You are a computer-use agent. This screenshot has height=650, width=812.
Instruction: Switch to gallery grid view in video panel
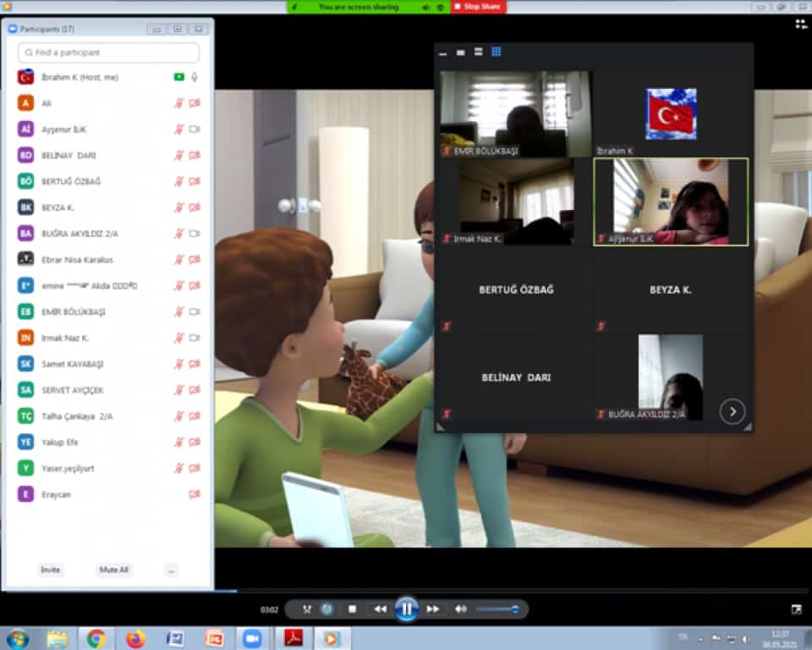pos(497,52)
